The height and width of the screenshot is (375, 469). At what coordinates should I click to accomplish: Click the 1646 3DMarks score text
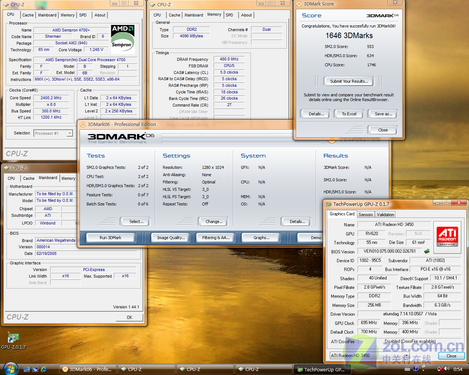(x=349, y=36)
